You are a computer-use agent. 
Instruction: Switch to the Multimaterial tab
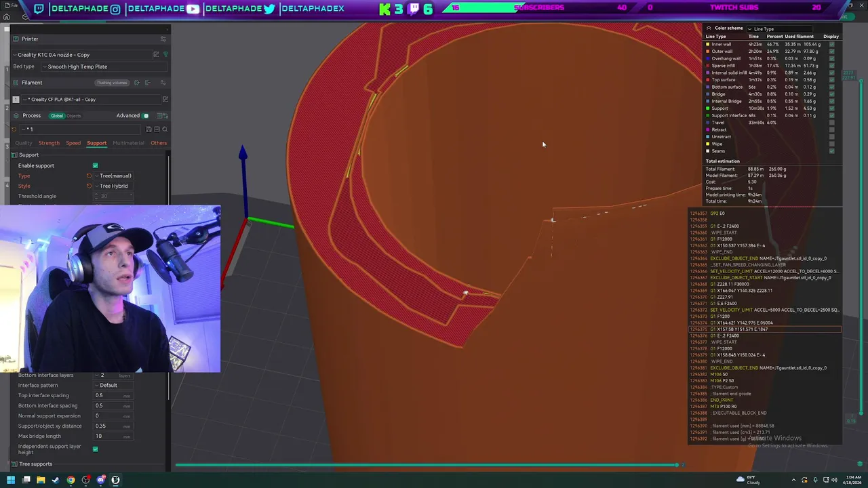(128, 143)
